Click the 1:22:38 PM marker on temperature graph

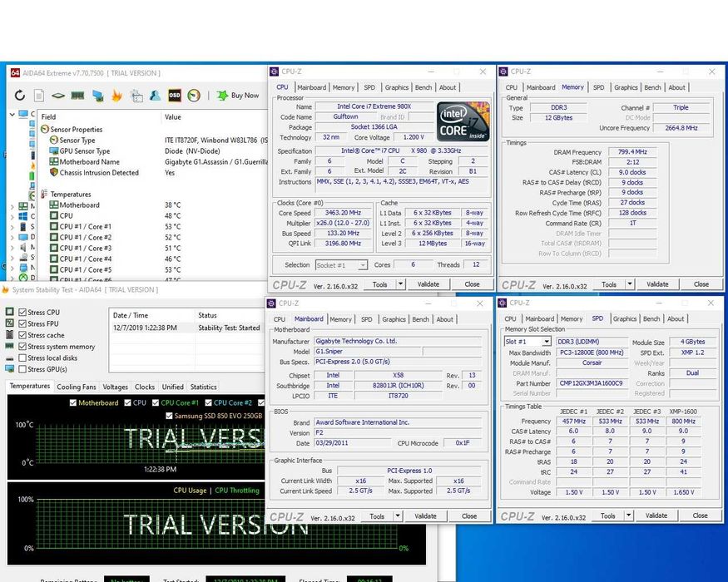coord(161,469)
